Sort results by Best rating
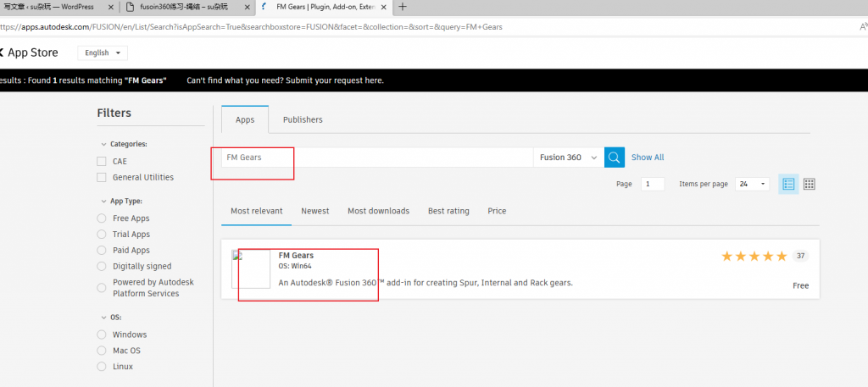Image resolution: width=868 pixels, height=387 pixels. pyautogui.click(x=448, y=211)
